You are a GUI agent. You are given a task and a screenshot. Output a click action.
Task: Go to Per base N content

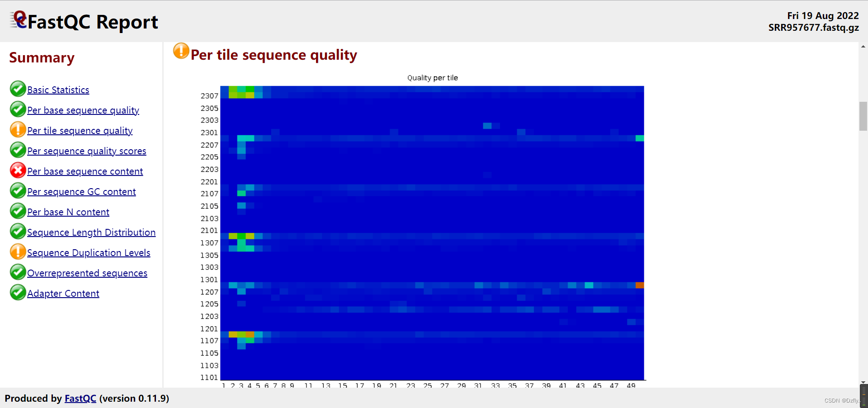[68, 212]
